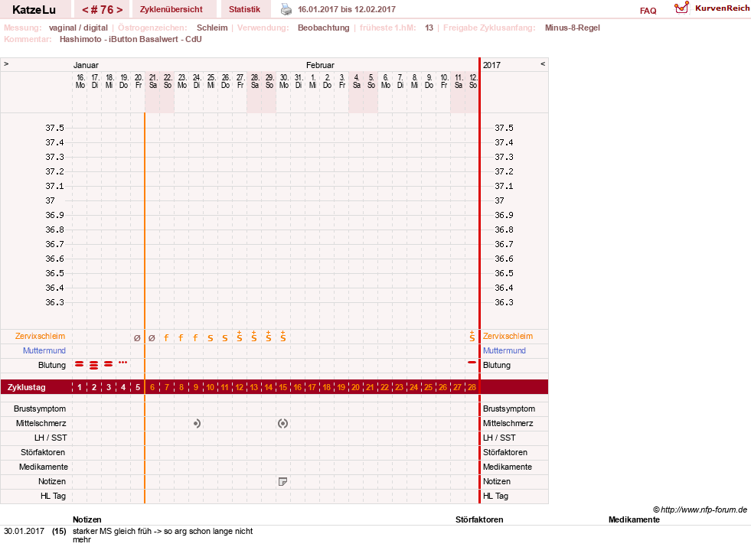The width and height of the screenshot is (751, 560).
Task: Open the KurvenReich logo link
Action: 712,8
